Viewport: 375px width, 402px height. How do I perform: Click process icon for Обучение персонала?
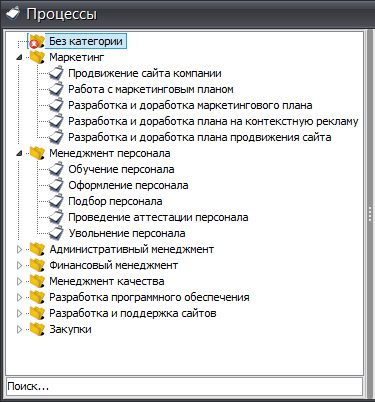tap(56, 169)
